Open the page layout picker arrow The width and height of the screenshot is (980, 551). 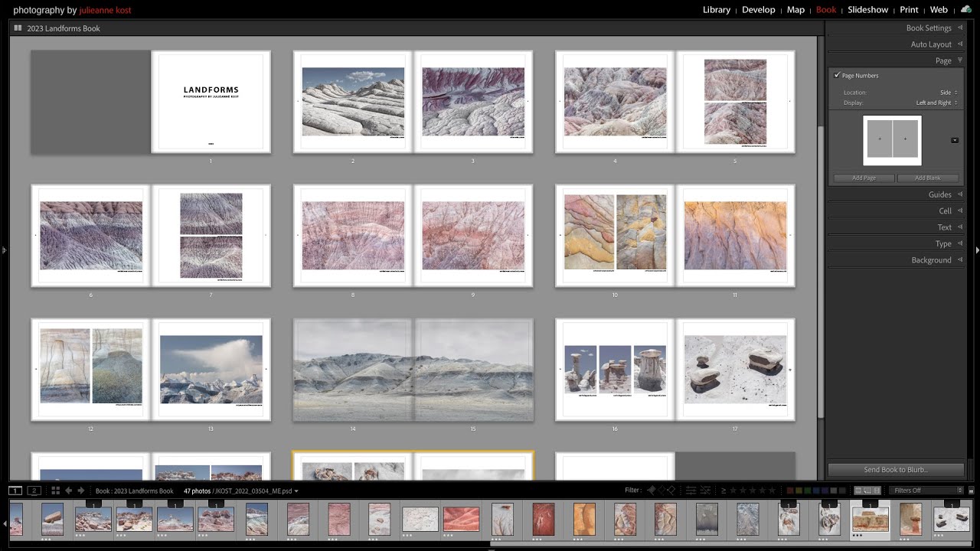click(x=955, y=140)
